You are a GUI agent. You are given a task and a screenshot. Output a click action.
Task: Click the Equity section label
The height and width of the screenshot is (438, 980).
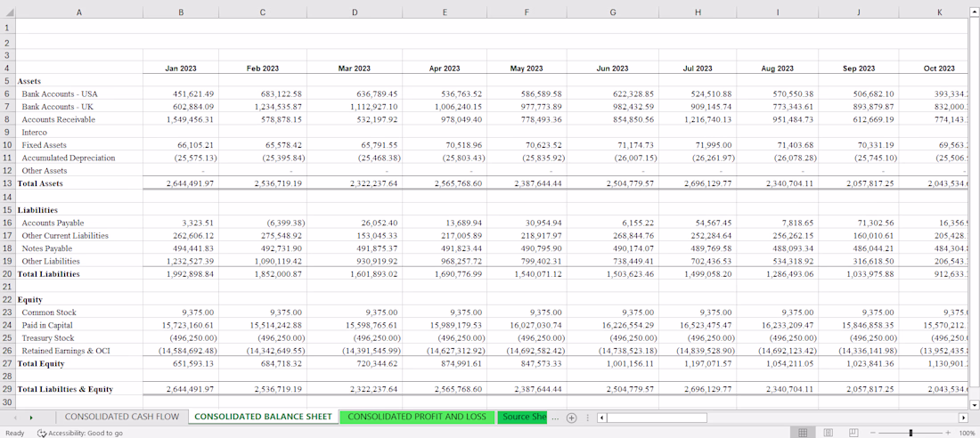(29, 300)
